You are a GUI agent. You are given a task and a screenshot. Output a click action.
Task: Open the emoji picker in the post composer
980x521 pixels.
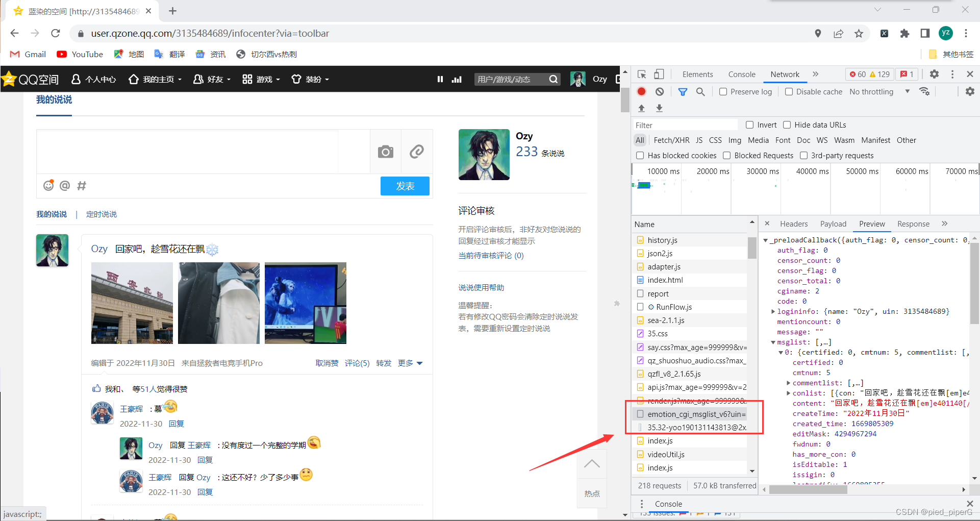pyautogui.click(x=48, y=186)
